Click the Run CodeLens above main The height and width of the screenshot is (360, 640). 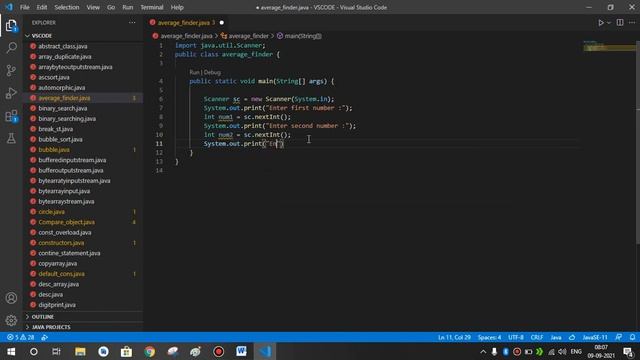194,72
